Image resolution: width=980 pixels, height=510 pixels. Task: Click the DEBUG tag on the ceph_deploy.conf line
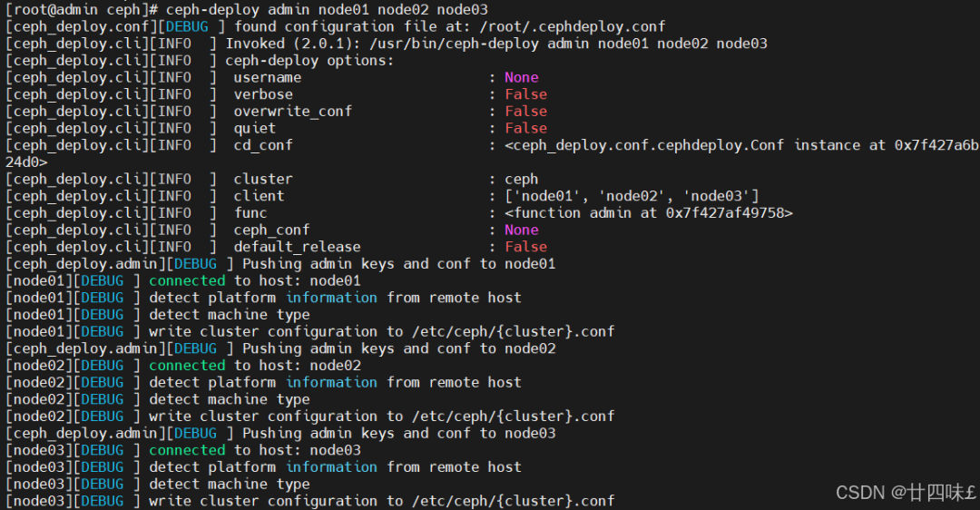click(x=187, y=26)
